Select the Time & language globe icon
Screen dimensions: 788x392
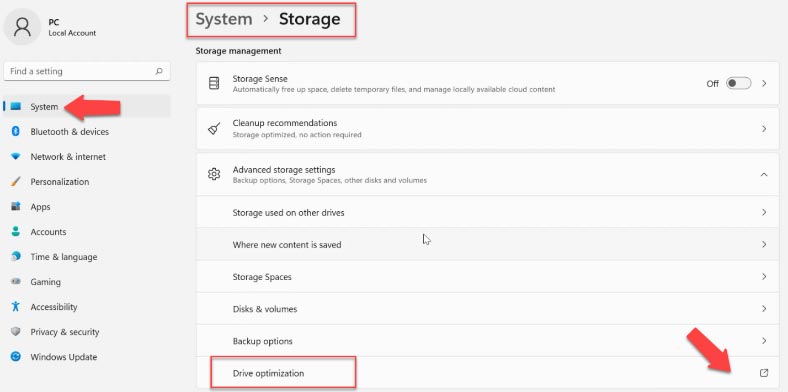click(x=16, y=257)
